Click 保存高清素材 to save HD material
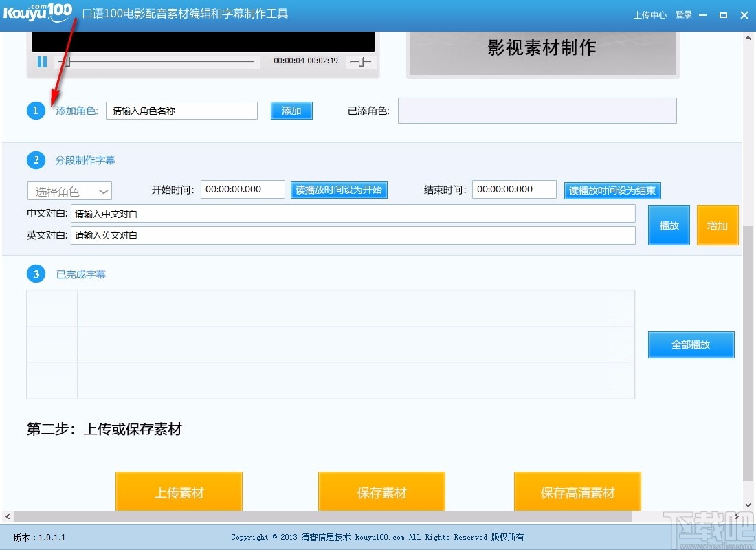This screenshot has width=756, height=550. coord(577,491)
